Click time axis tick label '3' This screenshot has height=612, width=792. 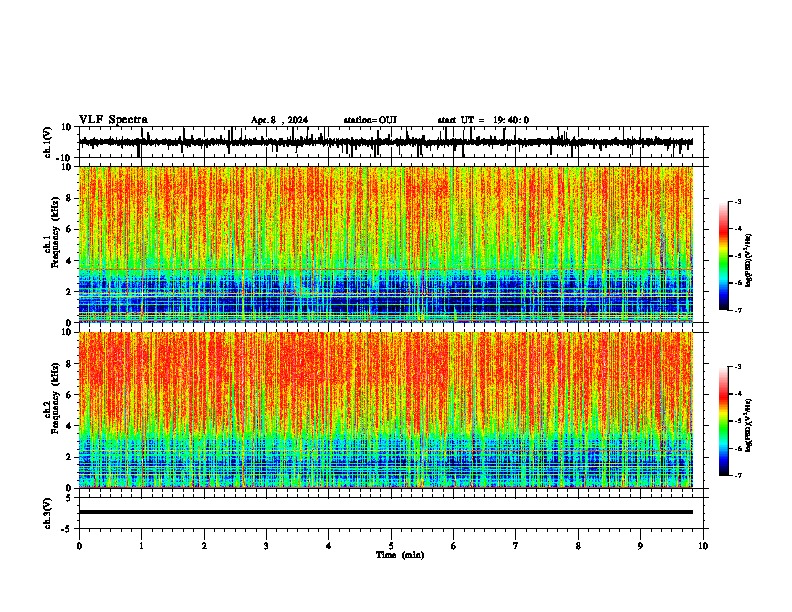(x=266, y=546)
